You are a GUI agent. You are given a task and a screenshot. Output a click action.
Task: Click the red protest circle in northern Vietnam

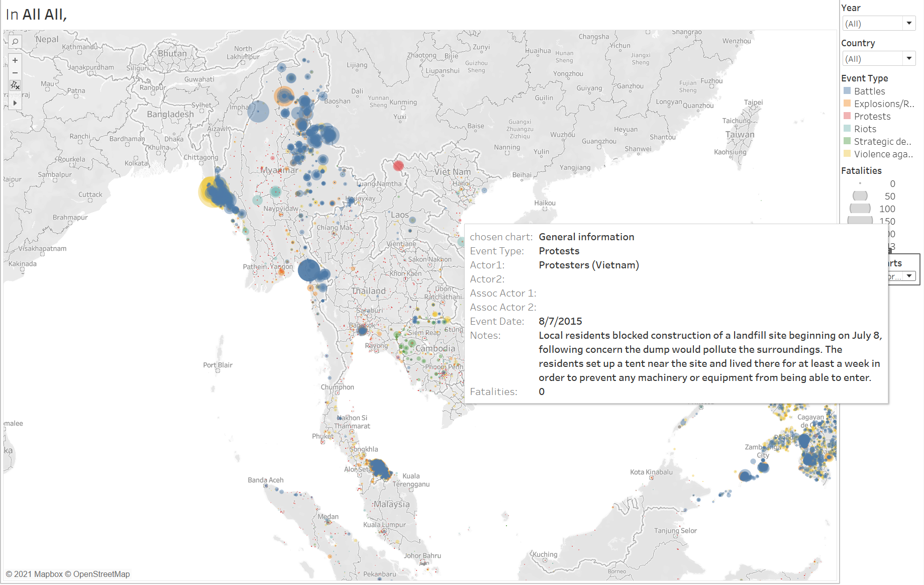pos(398,165)
